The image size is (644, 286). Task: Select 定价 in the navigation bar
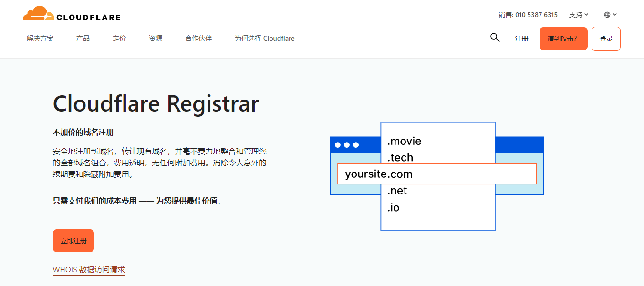pyautogui.click(x=119, y=38)
